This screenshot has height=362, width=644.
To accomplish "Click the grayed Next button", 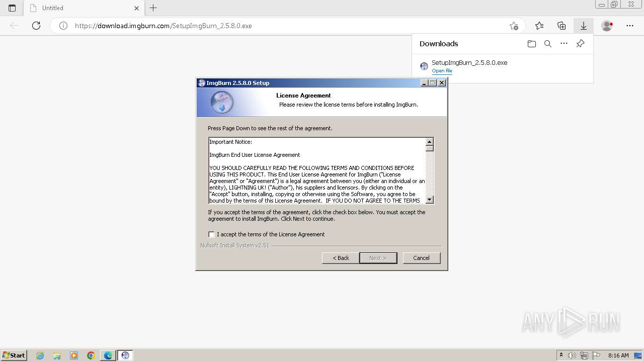I will click(378, 258).
